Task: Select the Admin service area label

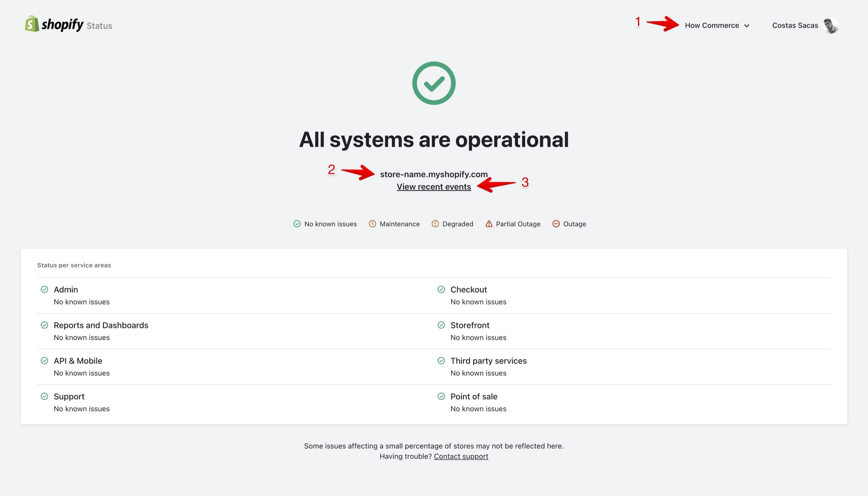Action: (x=66, y=289)
